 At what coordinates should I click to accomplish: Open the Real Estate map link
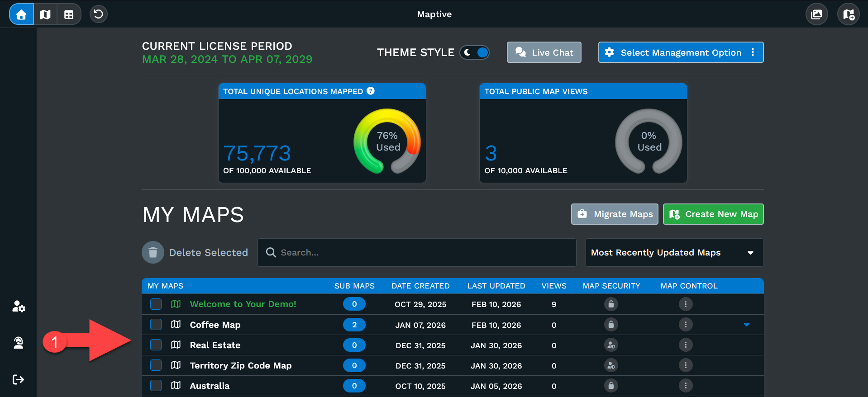tap(215, 345)
